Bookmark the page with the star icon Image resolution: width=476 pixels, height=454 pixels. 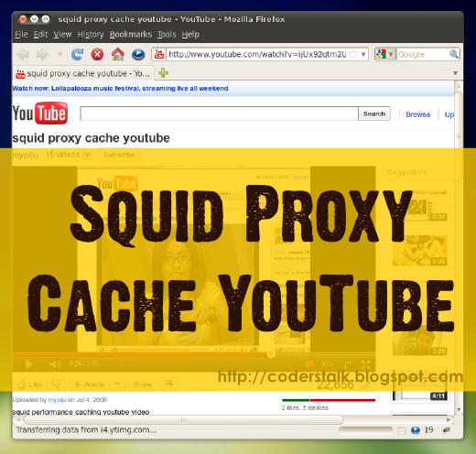pyautogui.click(x=352, y=54)
